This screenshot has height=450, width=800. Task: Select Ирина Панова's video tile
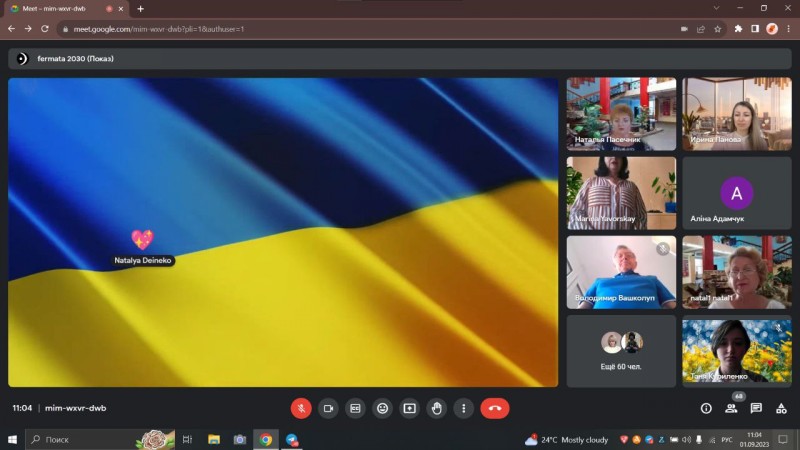click(x=737, y=114)
